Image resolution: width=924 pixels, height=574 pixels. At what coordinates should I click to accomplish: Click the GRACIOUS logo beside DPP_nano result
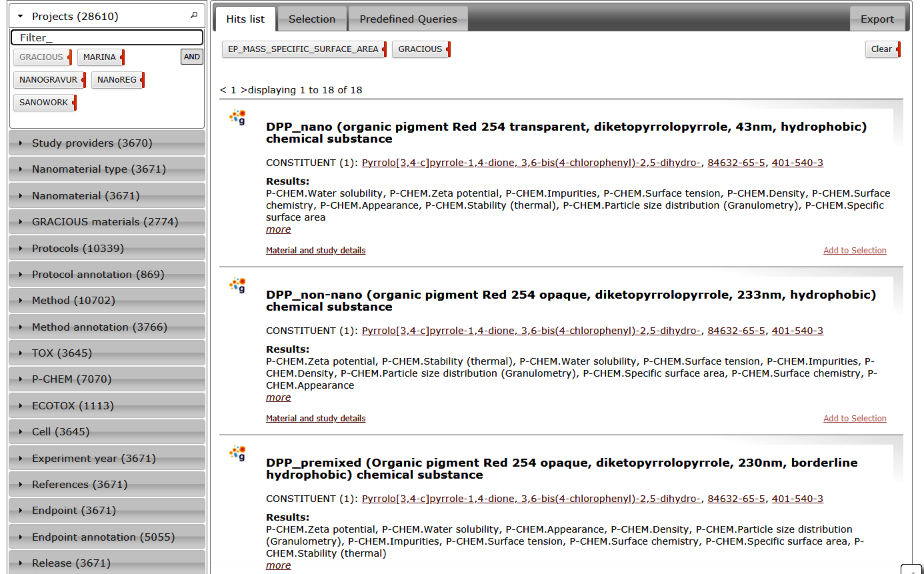[237, 117]
